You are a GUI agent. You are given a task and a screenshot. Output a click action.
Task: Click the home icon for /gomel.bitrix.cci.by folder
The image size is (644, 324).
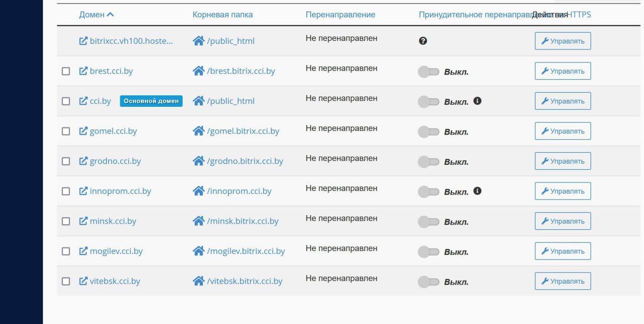198,131
